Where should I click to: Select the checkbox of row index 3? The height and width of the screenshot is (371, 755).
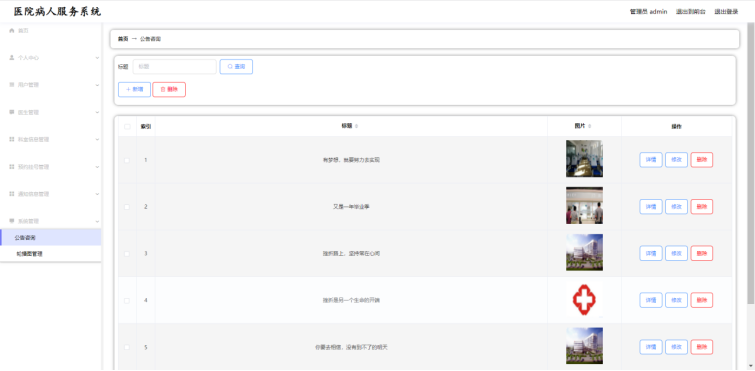click(127, 254)
